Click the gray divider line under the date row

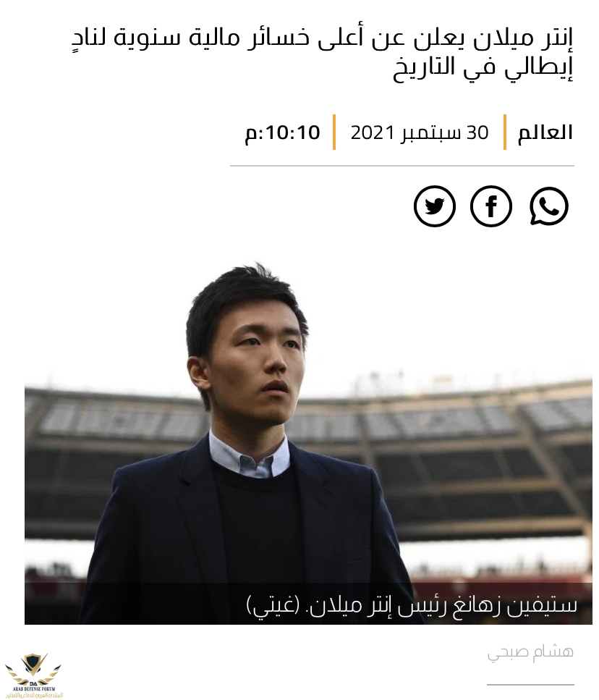[x=402, y=166]
